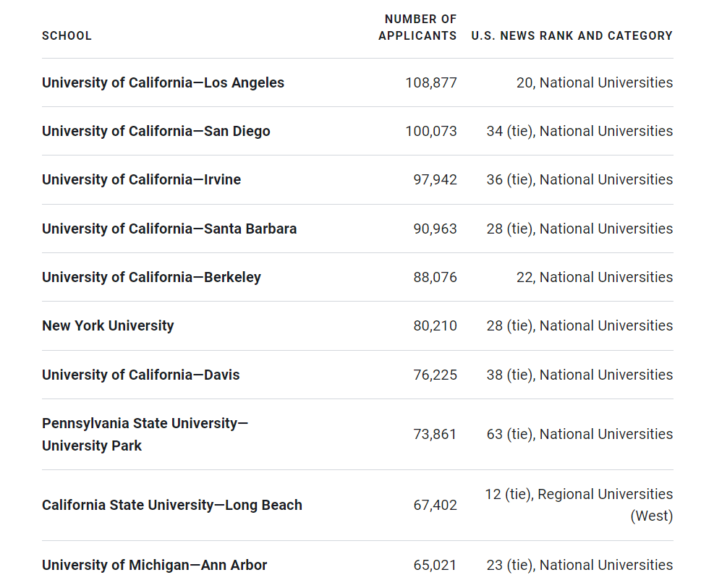Click the 63 (tie), National Universities cell
701x588 pixels.
tap(579, 434)
